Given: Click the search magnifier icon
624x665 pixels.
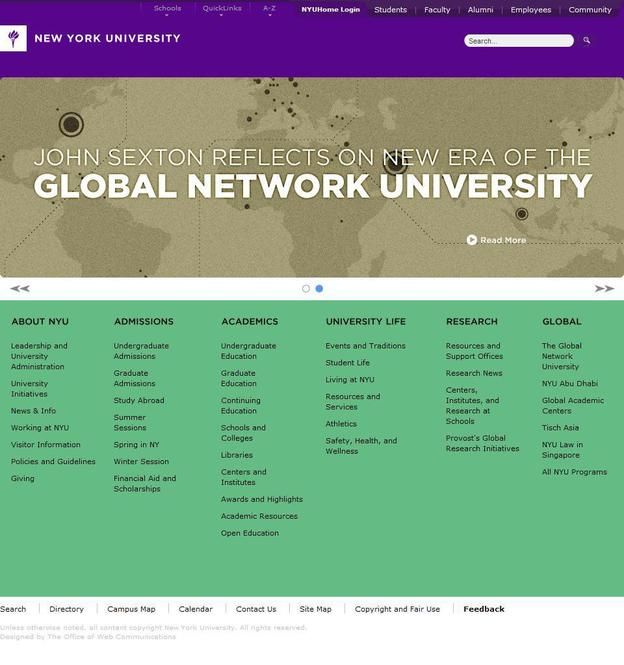Looking at the screenshot, I should point(587,41).
